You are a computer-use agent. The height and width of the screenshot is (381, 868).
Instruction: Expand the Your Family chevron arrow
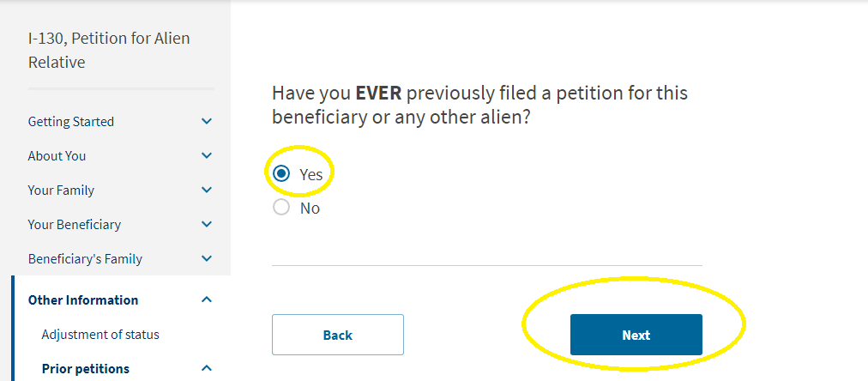(x=207, y=190)
